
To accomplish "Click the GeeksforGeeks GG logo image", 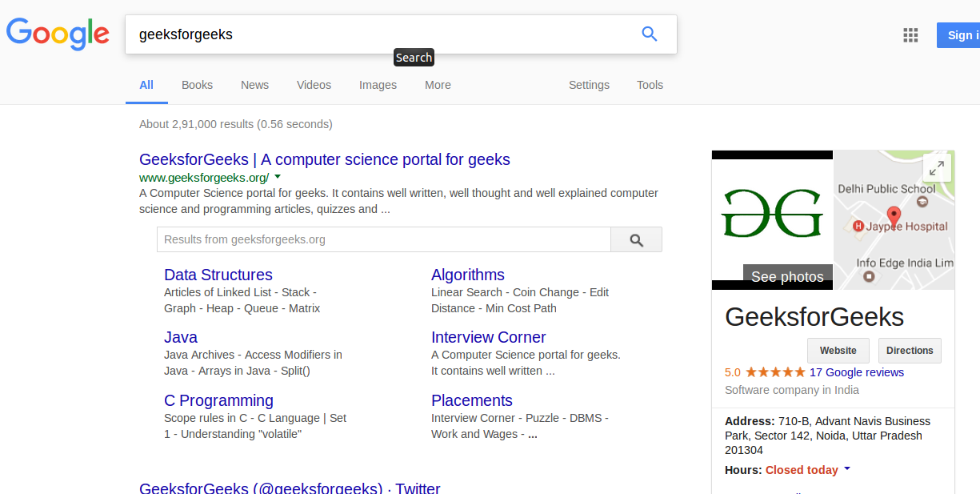I will coord(772,214).
